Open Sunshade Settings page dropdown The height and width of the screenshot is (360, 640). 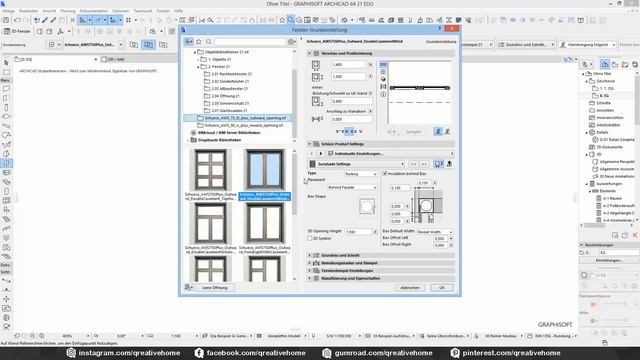tap(357, 164)
